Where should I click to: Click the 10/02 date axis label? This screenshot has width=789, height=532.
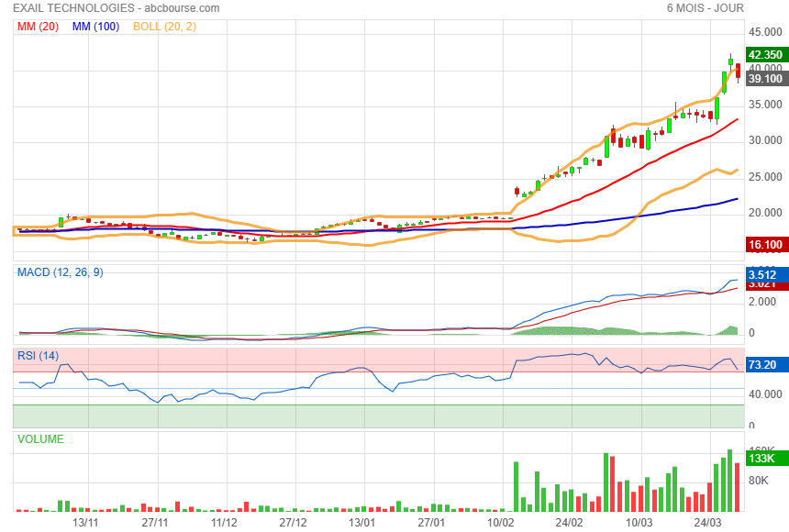click(501, 523)
